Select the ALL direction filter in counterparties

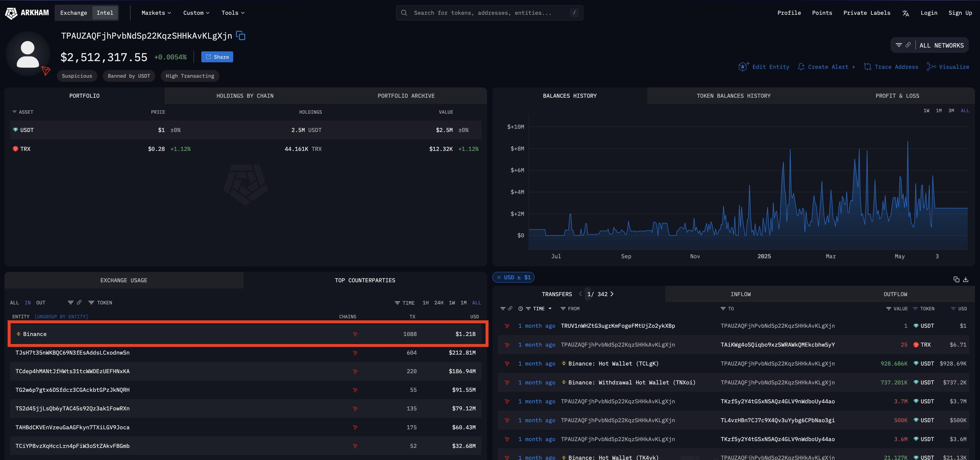(14, 302)
